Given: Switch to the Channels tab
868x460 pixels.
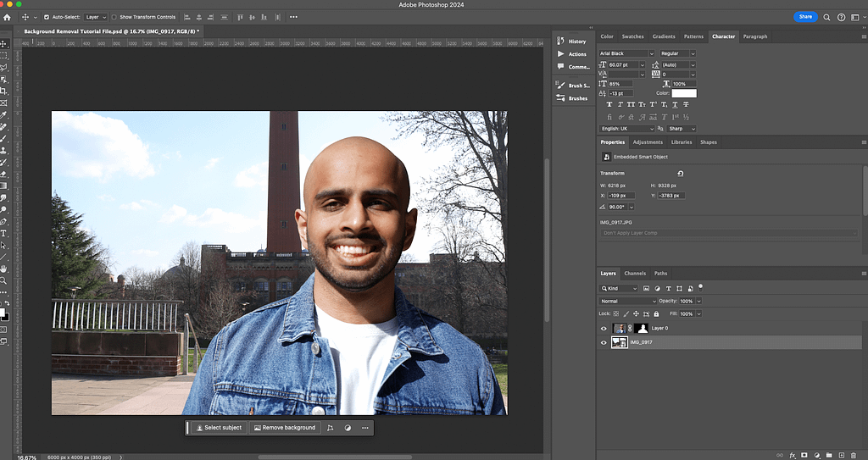Looking at the screenshot, I should pyautogui.click(x=634, y=274).
